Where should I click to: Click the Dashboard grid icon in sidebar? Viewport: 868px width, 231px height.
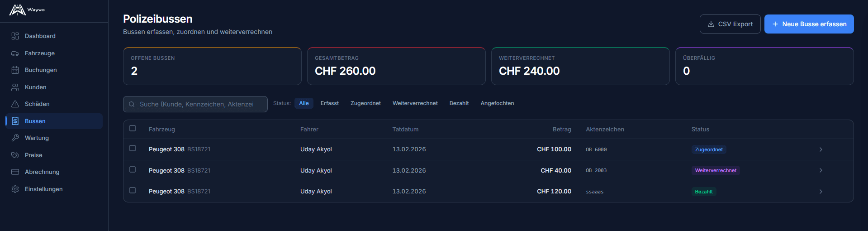(15, 36)
